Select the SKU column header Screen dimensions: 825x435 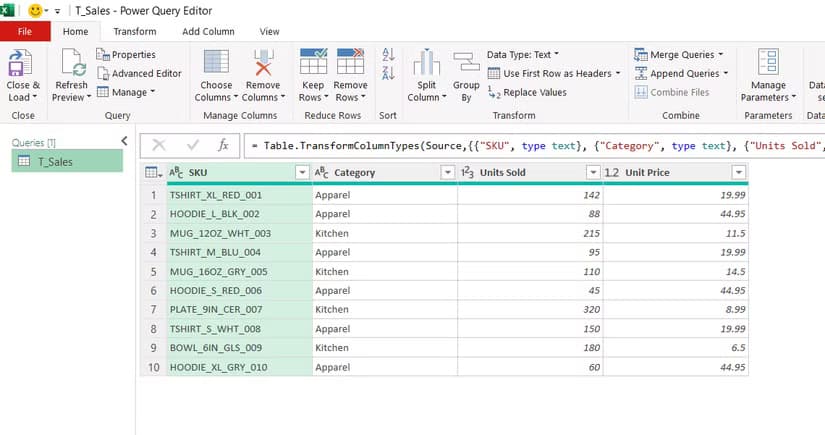point(239,173)
